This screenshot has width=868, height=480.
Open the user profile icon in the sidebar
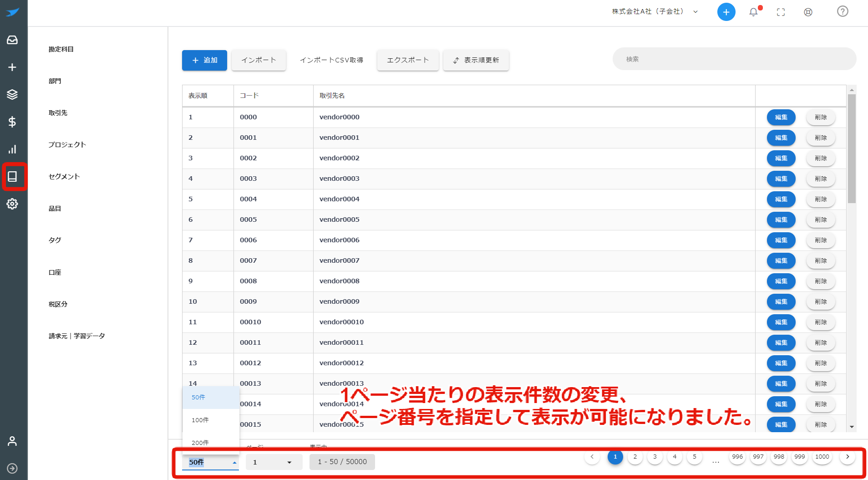[x=12, y=441]
